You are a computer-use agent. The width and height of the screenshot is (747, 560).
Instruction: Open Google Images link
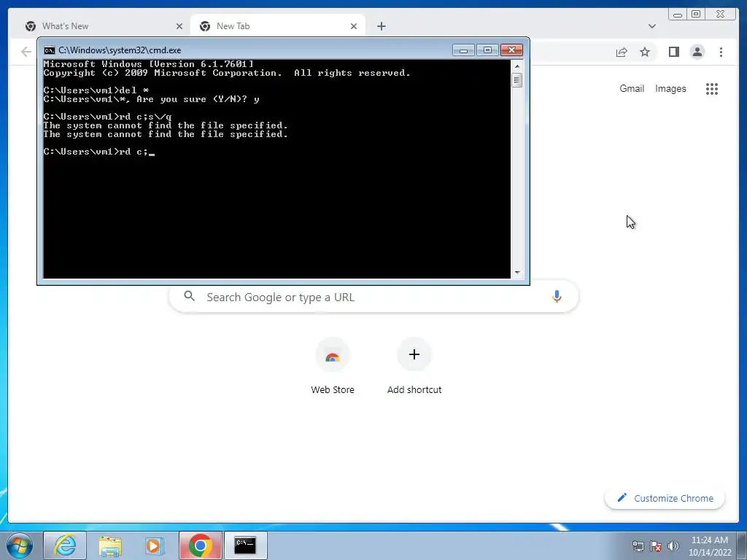click(670, 88)
